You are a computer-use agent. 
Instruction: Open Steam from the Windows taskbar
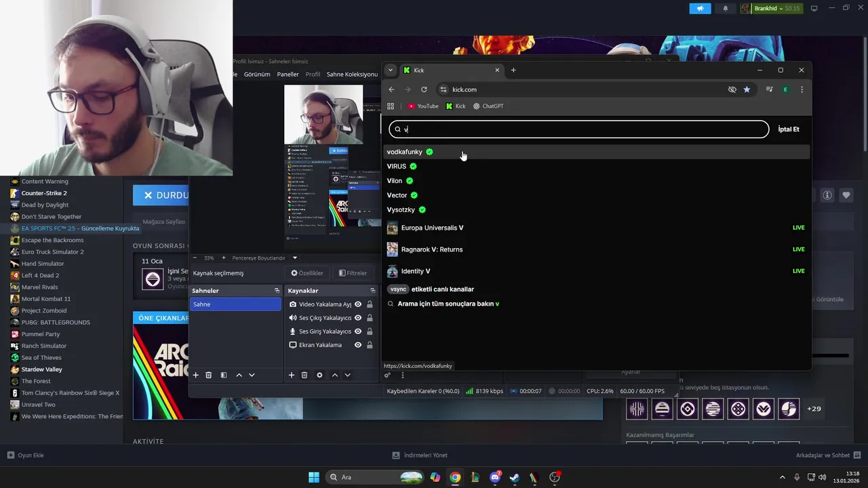[515, 477]
